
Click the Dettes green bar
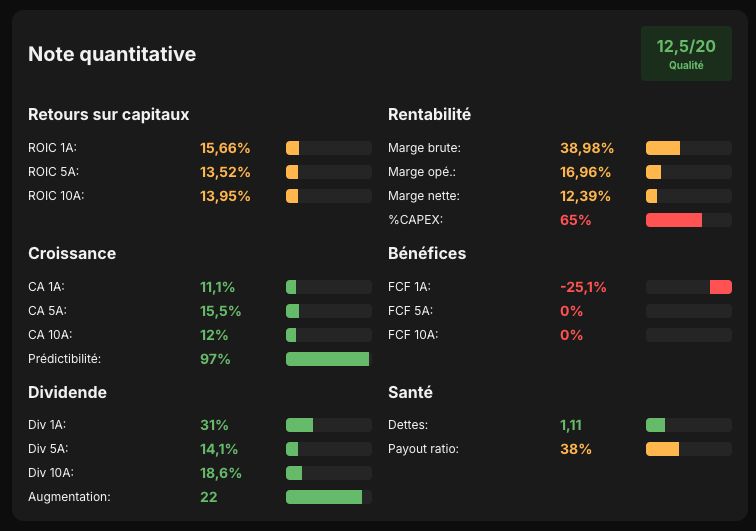point(688,425)
